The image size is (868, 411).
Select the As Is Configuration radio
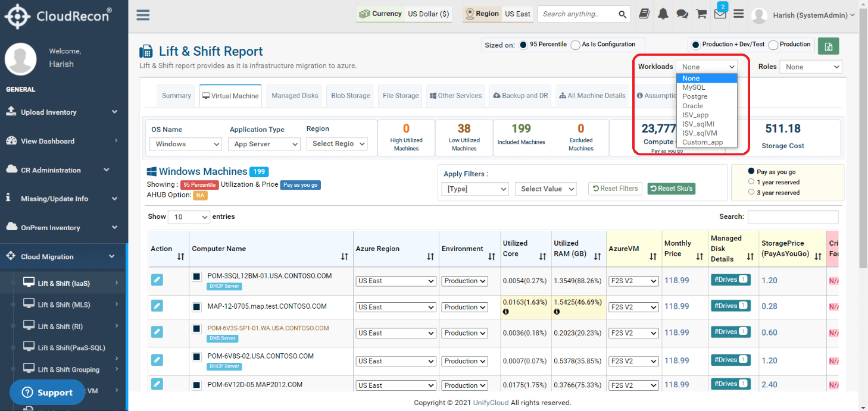tap(575, 45)
